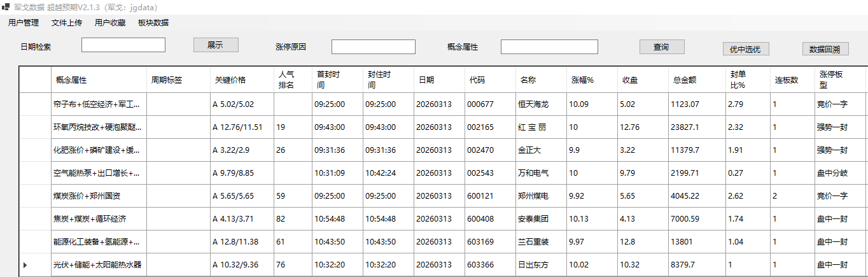Click the 数据回溯 button
The height and width of the screenshot is (277, 868).
pyautogui.click(x=825, y=49)
